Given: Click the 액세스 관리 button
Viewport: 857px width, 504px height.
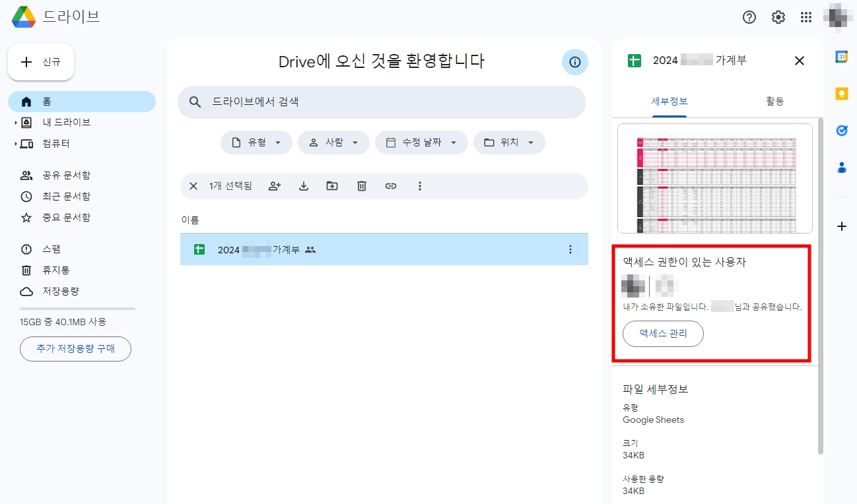Looking at the screenshot, I should pos(663,334).
